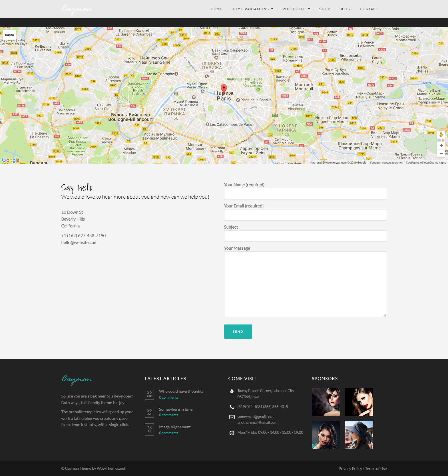Expand the HOME VARIATIONS dropdown
This screenshot has width=448, height=476.
click(252, 9)
